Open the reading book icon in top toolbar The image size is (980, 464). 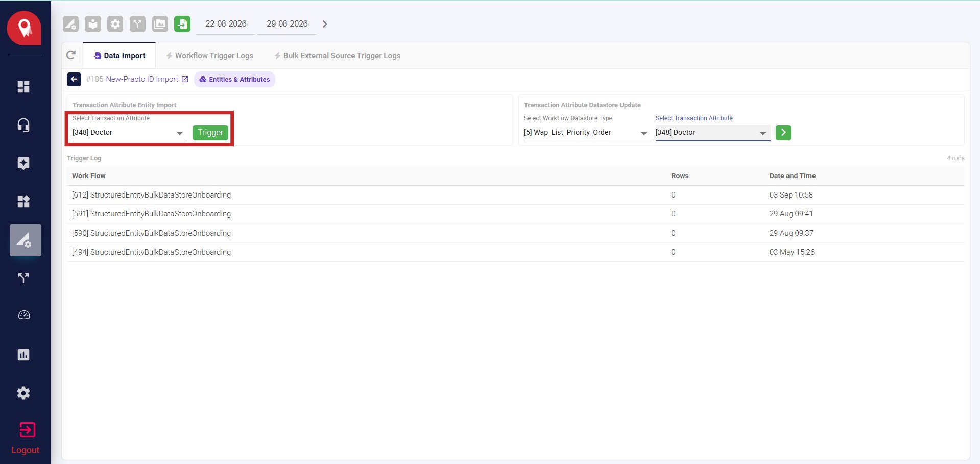click(x=93, y=24)
